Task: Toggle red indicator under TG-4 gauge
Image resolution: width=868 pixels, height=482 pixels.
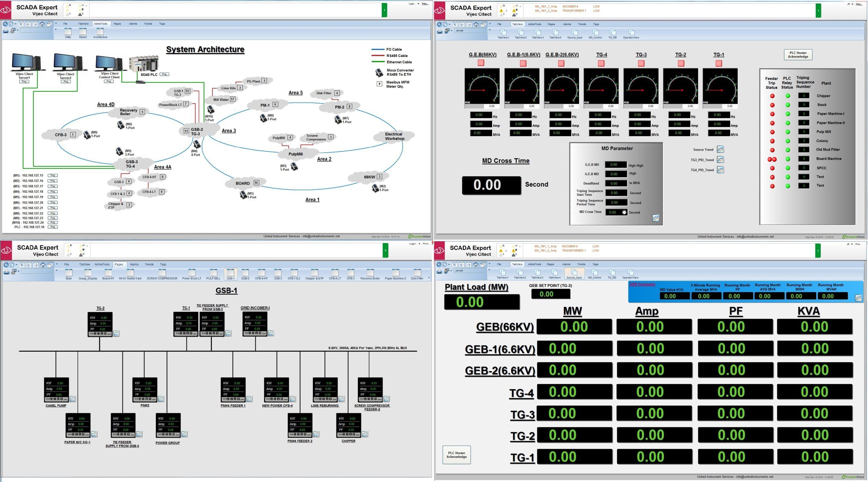Action: click(601, 63)
